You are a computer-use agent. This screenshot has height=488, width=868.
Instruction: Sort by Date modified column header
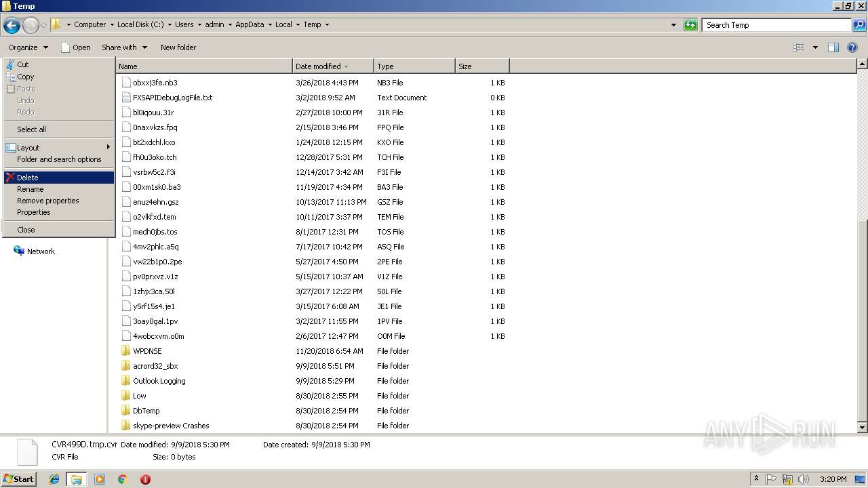click(333, 66)
